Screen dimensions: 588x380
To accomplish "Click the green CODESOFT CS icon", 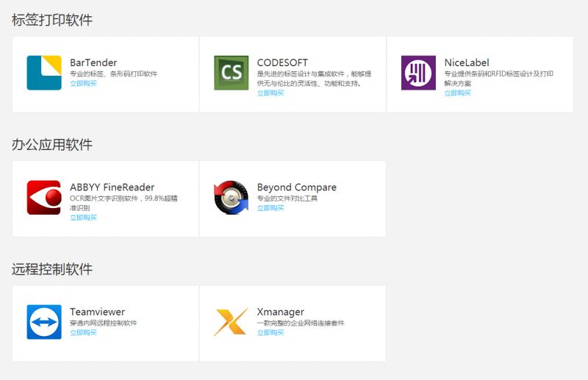I will coord(231,73).
